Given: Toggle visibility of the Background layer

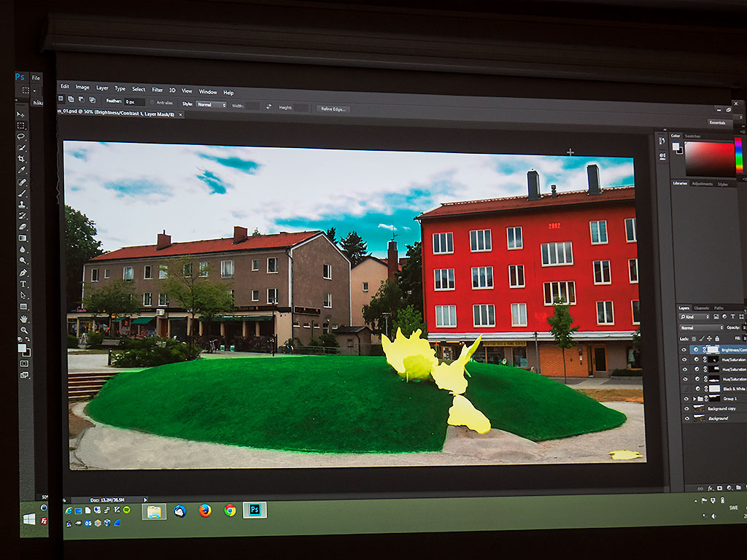Looking at the screenshot, I should (686, 419).
